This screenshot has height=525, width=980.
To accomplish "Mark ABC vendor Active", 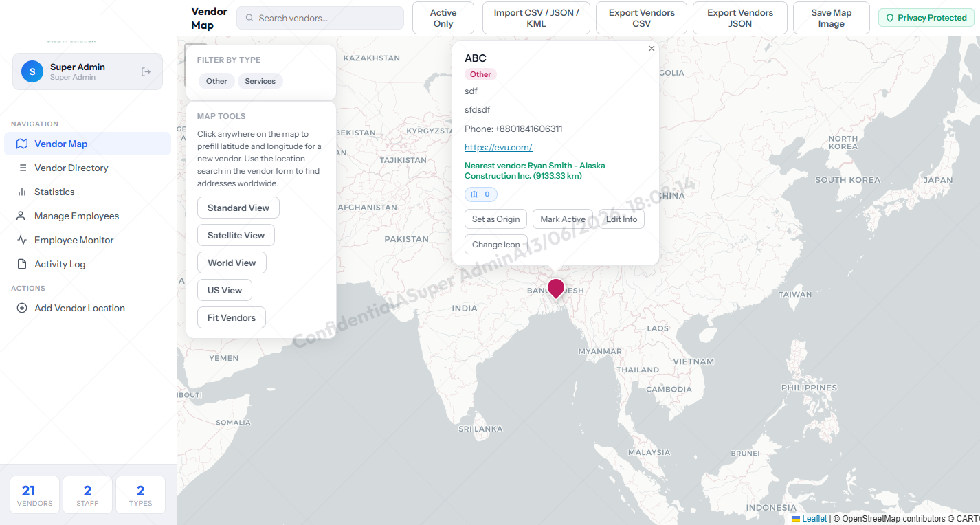I will 563,219.
